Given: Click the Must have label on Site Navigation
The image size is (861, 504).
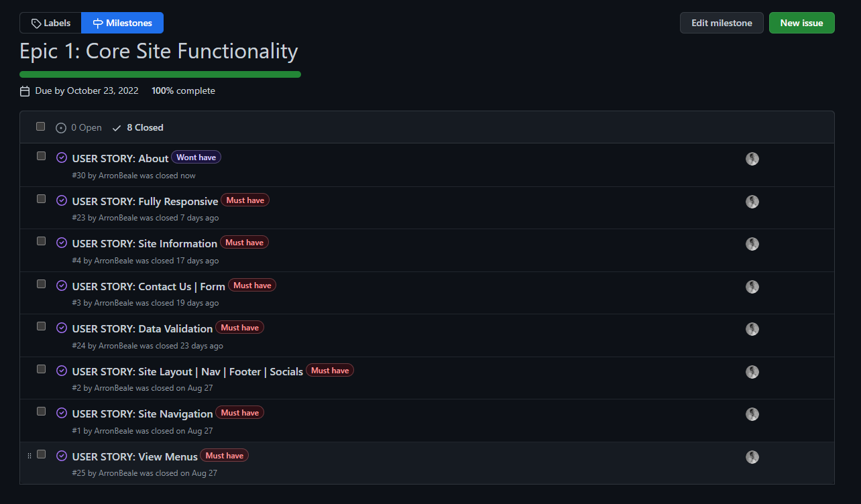Looking at the screenshot, I should tap(239, 413).
